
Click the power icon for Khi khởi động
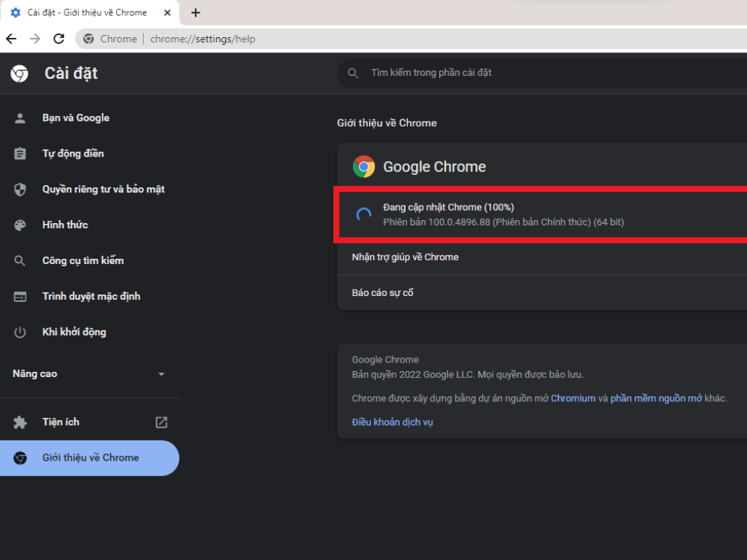[x=20, y=332]
